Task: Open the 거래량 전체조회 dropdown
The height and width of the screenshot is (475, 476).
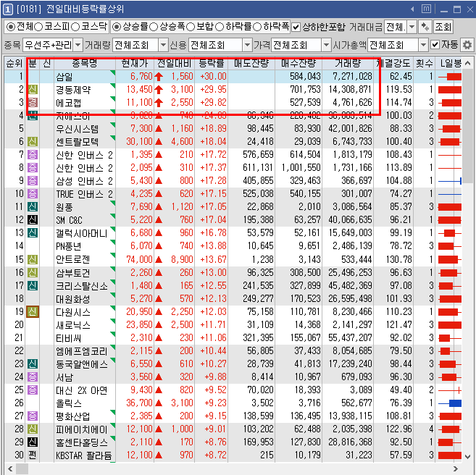Action: 163,45
